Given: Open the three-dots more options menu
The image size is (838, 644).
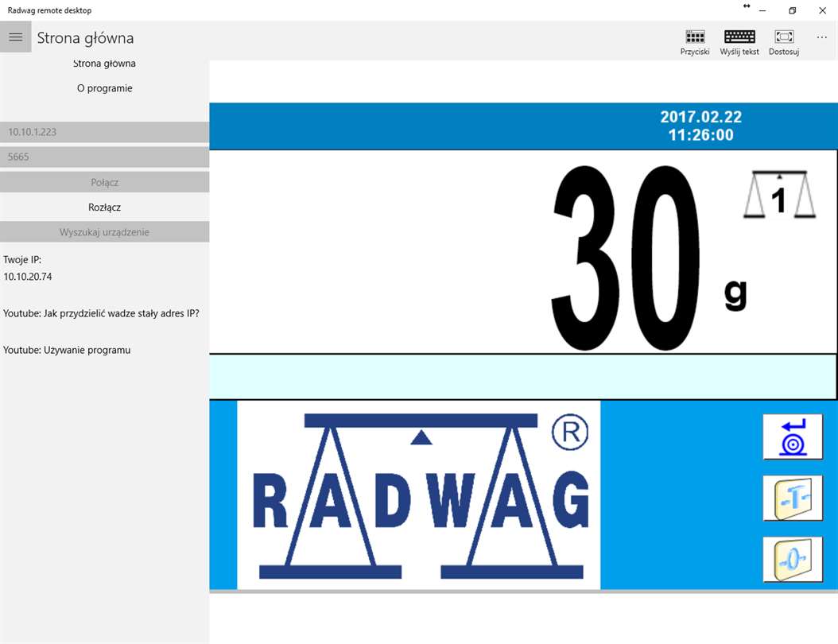Looking at the screenshot, I should (822, 37).
